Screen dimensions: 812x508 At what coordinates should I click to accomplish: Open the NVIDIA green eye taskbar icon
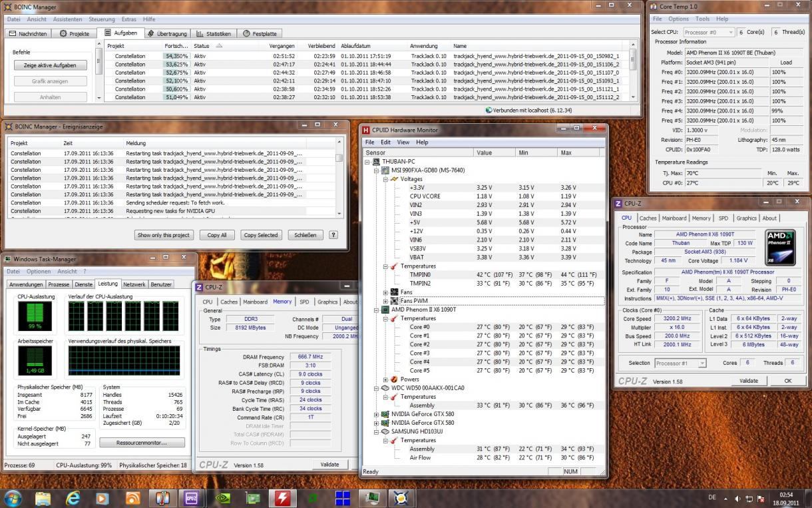coord(224,498)
